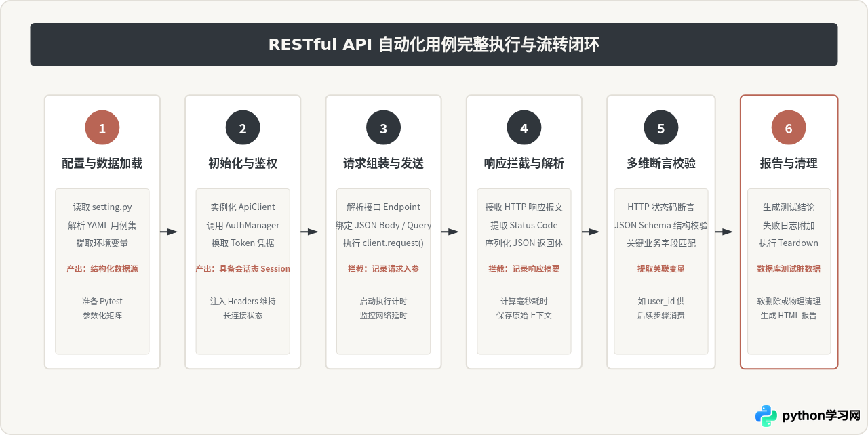Select the heading "多维断言校验"
This screenshot has width=868, height=435.
[661, 163]
